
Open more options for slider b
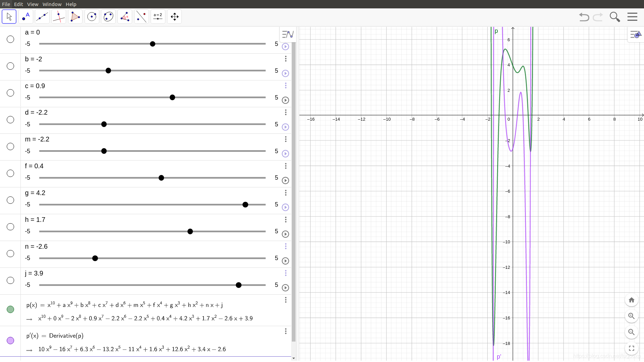[285, 59]
